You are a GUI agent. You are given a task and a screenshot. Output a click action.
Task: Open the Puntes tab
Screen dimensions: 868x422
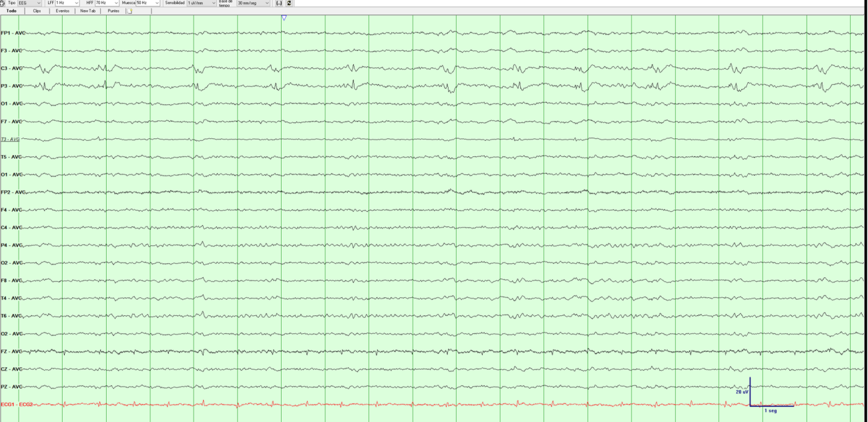pyautogui.click(x=113, y=11)
